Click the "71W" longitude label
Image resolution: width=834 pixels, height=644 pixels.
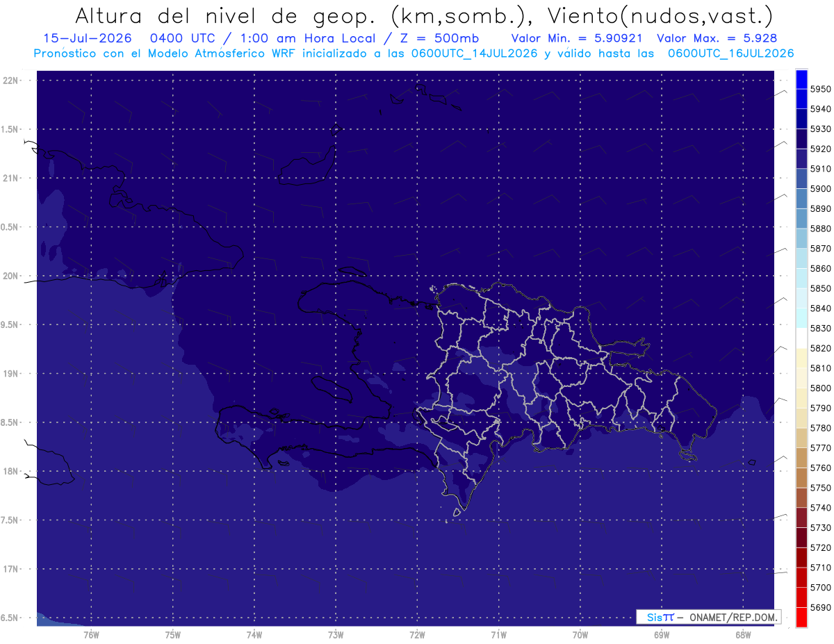tap(498, 635)
